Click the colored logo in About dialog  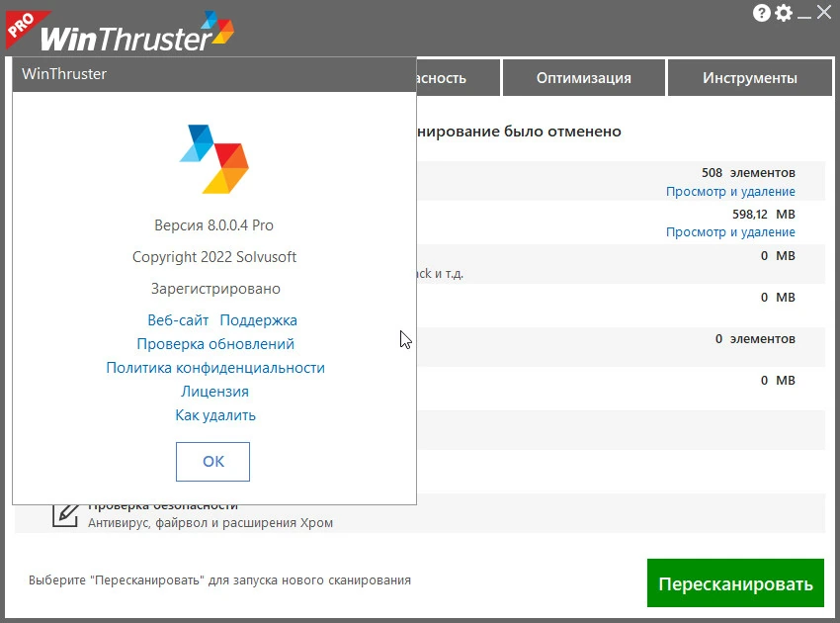pos(214,158)
